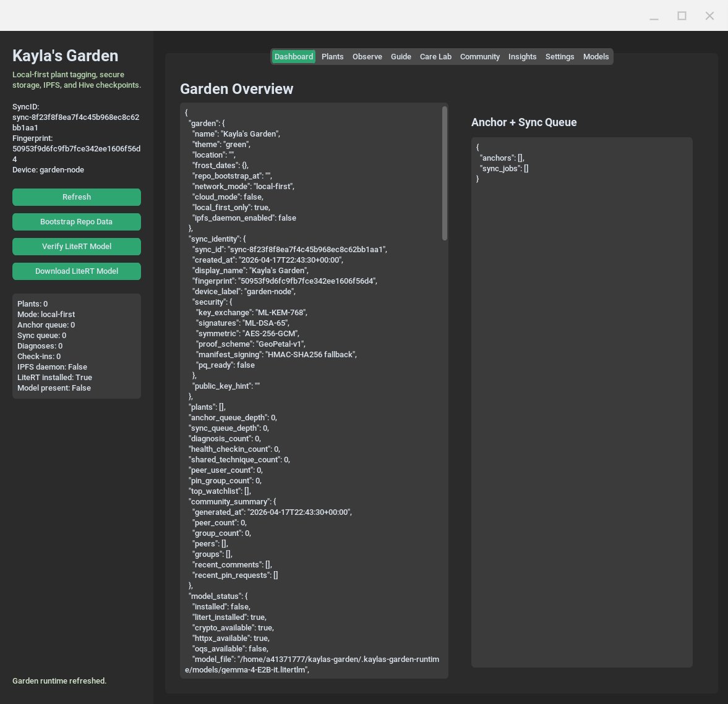This screenshot has height=704, width=728.
Task: Click "cloud_mode": false line
Action: [x=228, y=197]
